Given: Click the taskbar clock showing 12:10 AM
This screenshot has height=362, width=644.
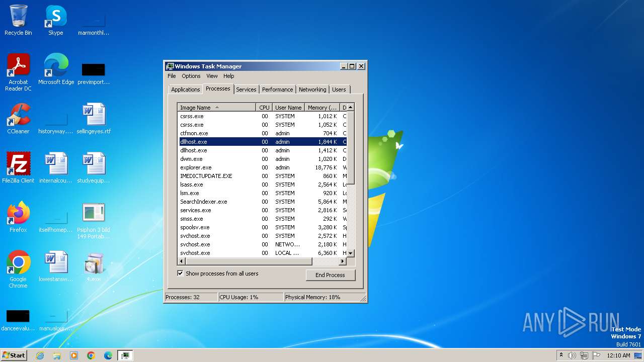Looking at the screenshot, I should click(618, 355).
